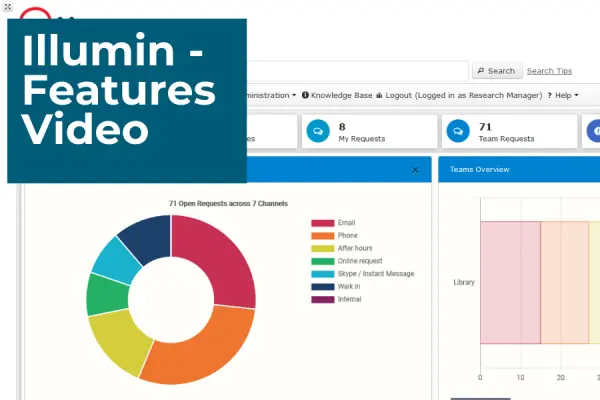This screenshot has height=400, width=600.
Task: Open the Search Tips link
Action: (x=549, y=71)
